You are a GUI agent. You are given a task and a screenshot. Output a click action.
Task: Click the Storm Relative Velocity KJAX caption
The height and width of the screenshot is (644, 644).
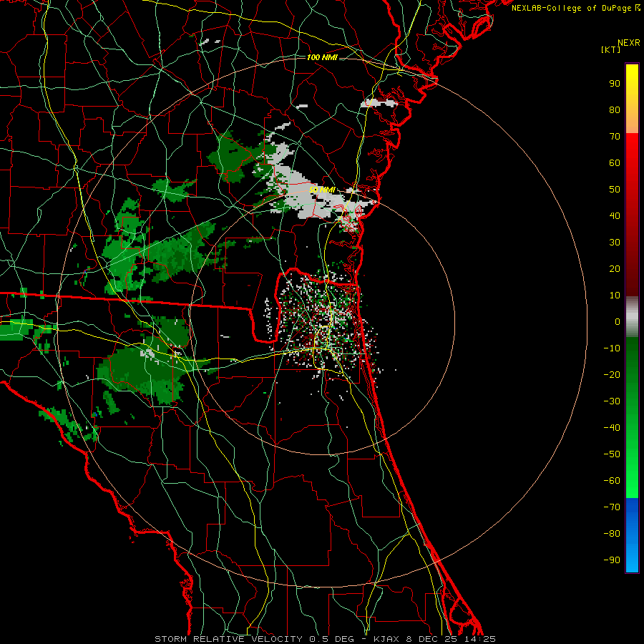(x=325, y=639)
